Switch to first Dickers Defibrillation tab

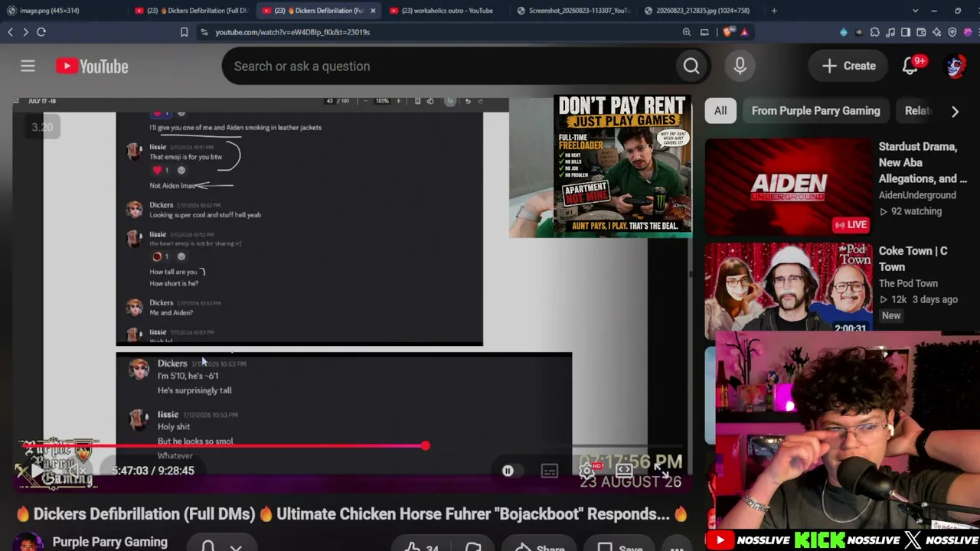(x=191, y=11)
